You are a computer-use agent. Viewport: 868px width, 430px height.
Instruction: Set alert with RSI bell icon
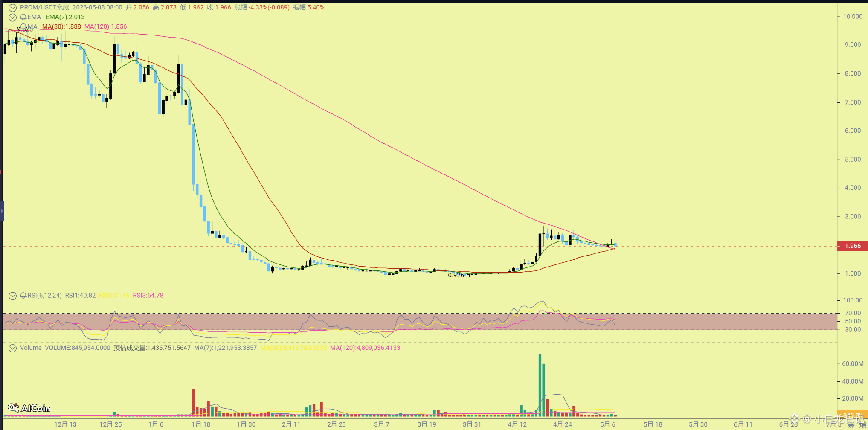coord(23,296)
